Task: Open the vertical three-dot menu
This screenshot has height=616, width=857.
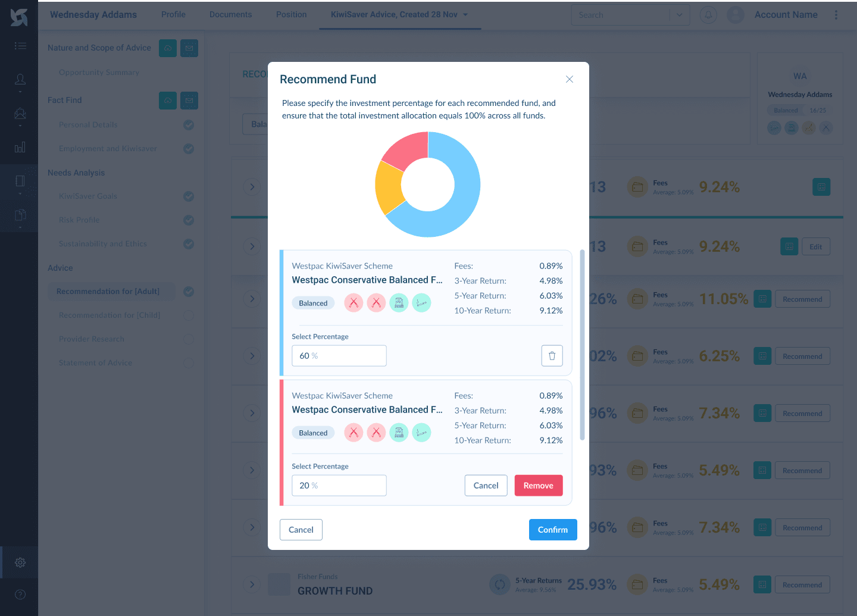Action: coord(836,15)
